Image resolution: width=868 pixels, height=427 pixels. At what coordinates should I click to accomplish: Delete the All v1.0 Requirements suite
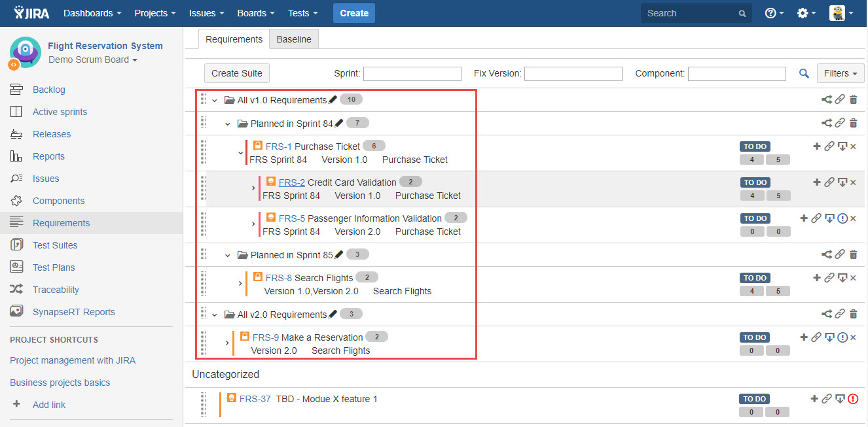(x=853, y=100)
